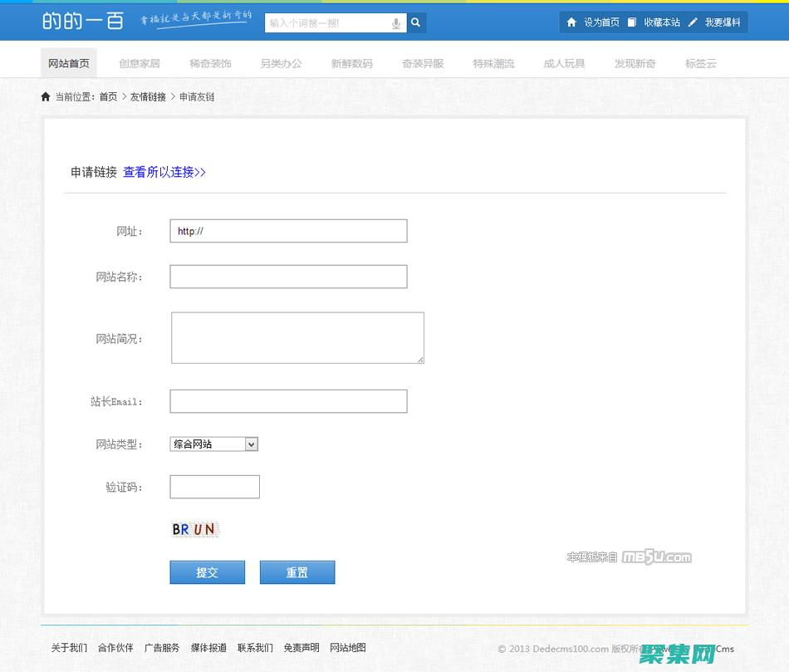Open the 关于我们 footer link

[69, 648]
